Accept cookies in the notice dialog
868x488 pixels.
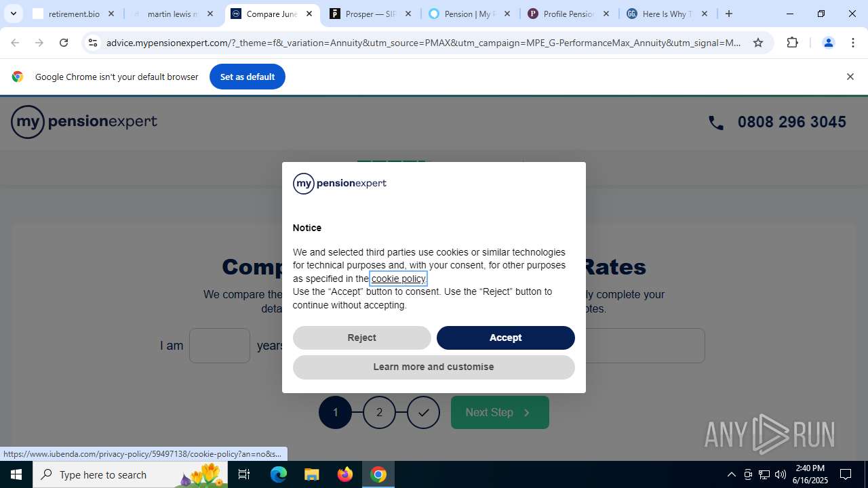(x=506, y=338)
